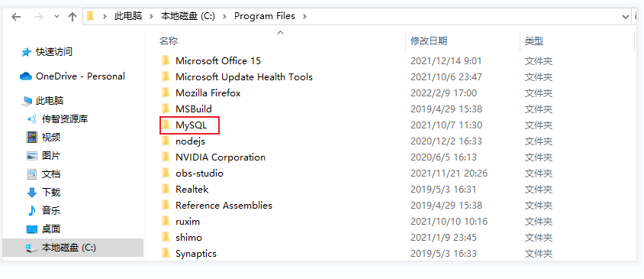
Task: Sort by 类型 column header
Action: pos(534,41)
